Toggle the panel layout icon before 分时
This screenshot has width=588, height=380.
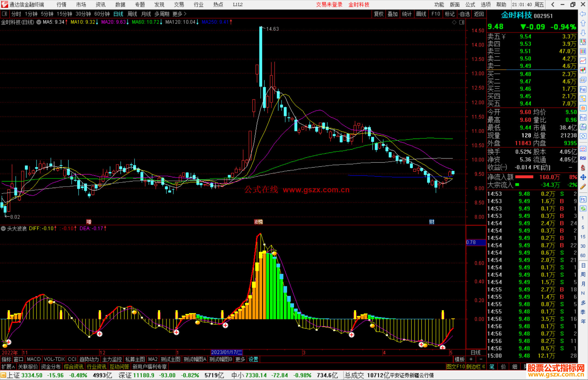click(x=4, y=14)
